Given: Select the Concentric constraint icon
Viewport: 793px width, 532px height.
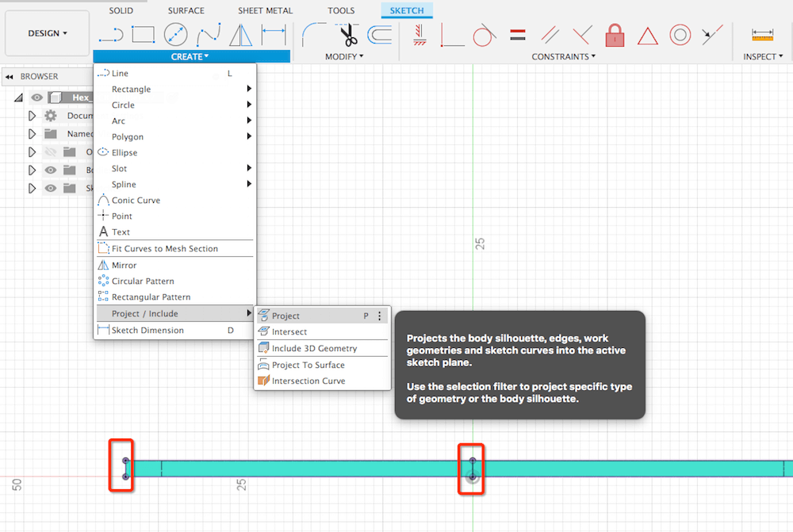Looking at the screenshot, I should coord(680,35).
